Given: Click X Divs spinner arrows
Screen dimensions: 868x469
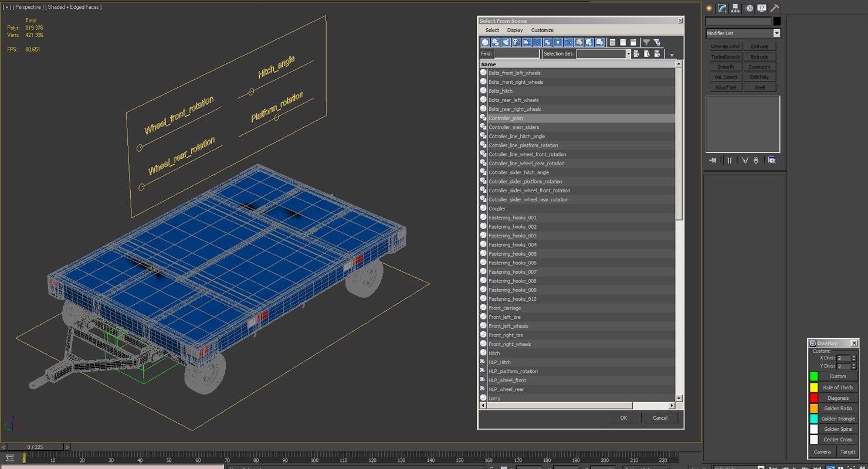Looking at the screenshot, I should click(x=854, y=358).
